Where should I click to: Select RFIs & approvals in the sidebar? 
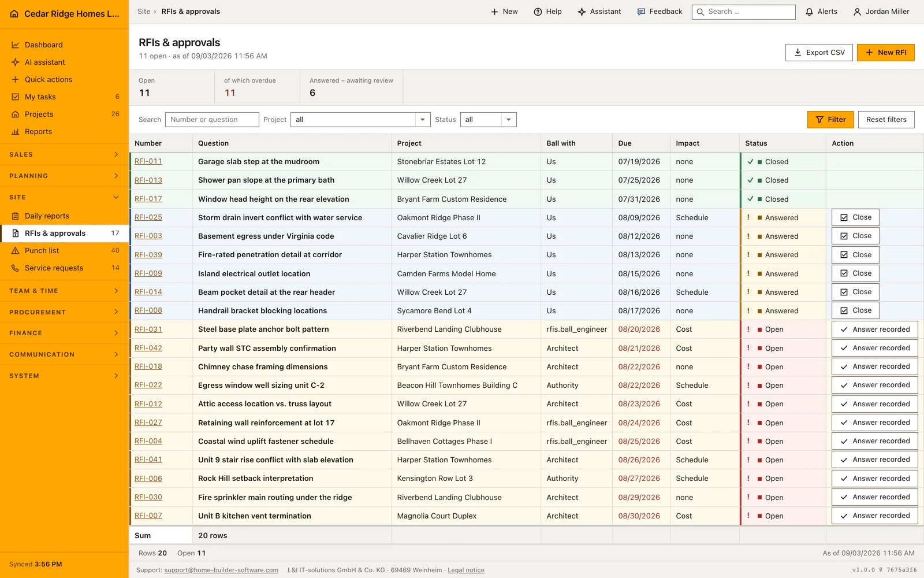64,234
